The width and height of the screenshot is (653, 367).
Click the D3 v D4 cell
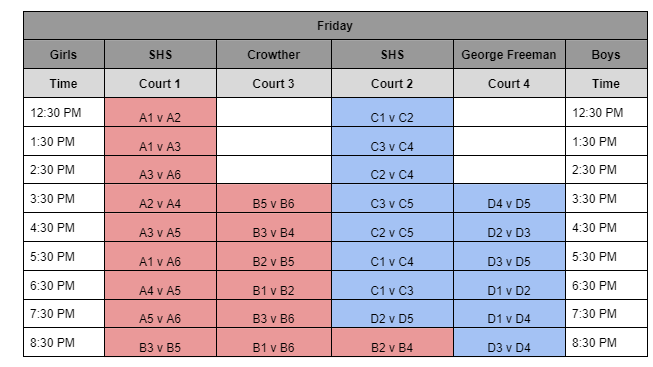tap(509, 342)
